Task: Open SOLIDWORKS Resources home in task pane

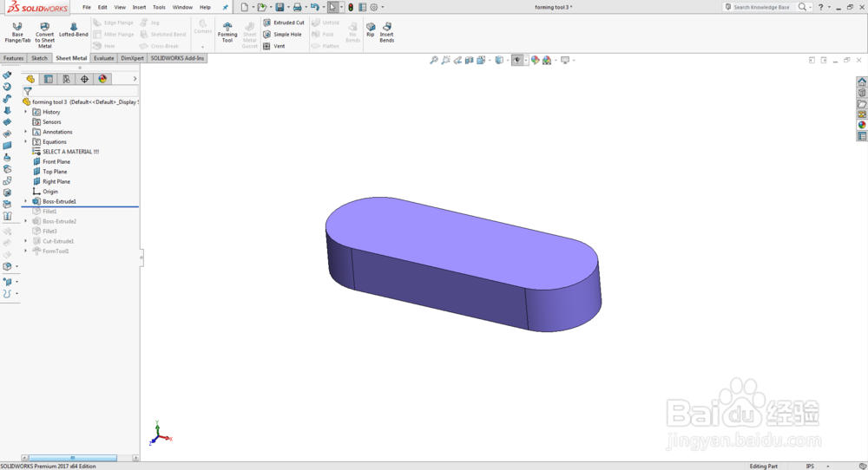Action: point(862,82)
